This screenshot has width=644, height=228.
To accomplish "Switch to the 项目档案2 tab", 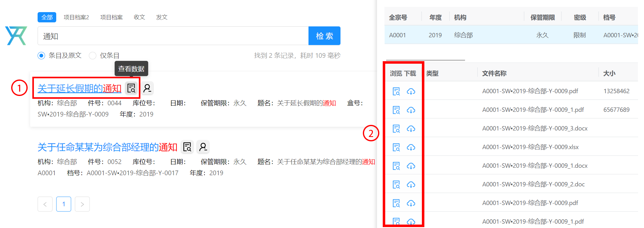I will (76, 17).
